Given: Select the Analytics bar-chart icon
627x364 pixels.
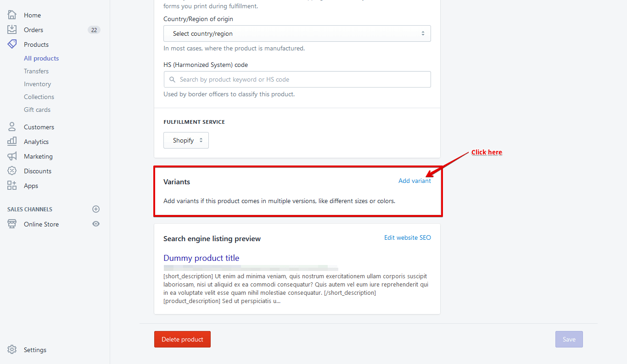Looking at the screenshot, I should click(12, 141).
